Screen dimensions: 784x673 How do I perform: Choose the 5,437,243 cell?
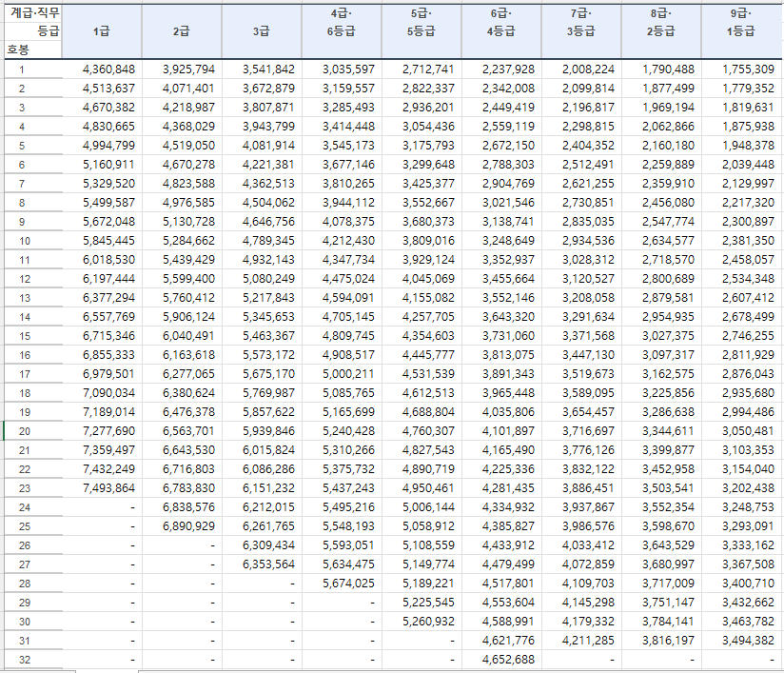(342, 488)
